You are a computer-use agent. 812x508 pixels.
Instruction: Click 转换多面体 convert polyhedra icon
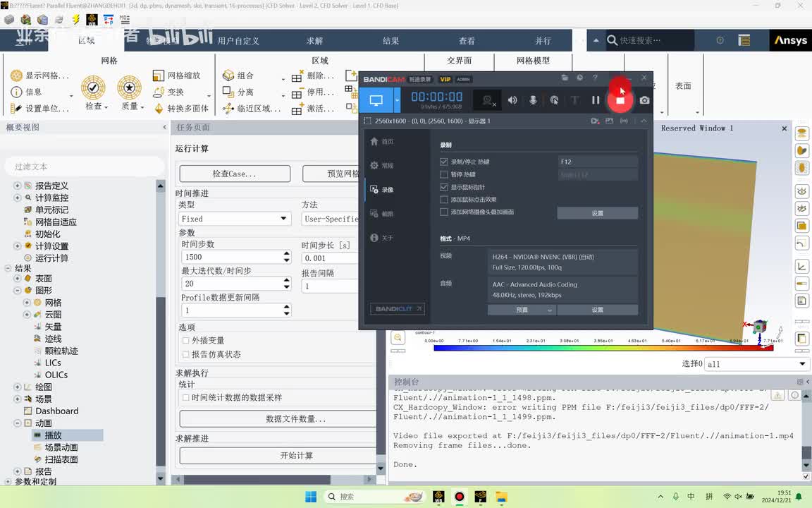[159, 109]
